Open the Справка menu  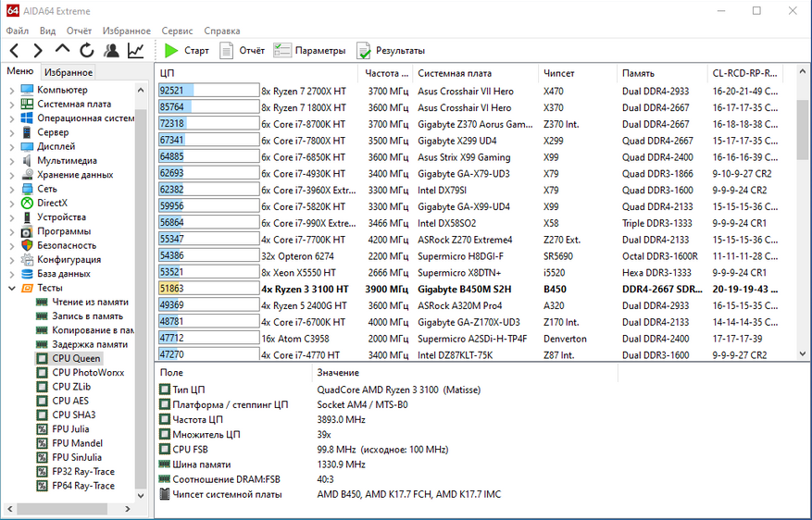tap(221, 31)
